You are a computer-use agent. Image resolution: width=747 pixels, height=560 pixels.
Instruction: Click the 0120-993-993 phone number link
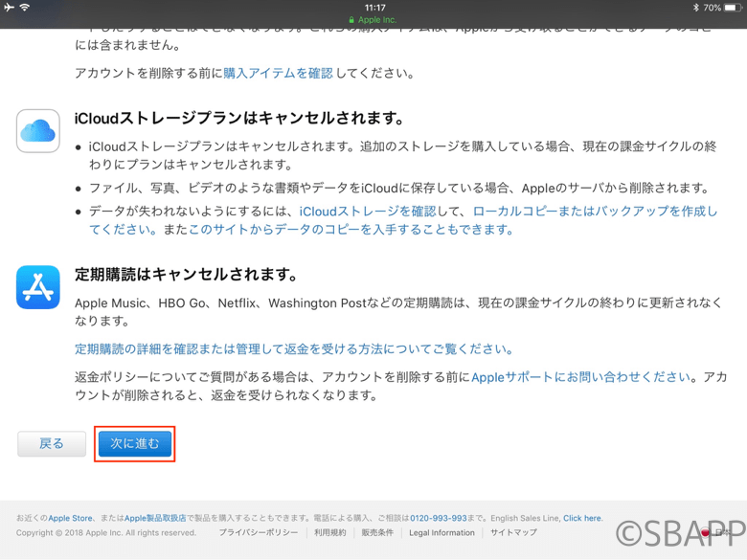click(x=439, y=518)
